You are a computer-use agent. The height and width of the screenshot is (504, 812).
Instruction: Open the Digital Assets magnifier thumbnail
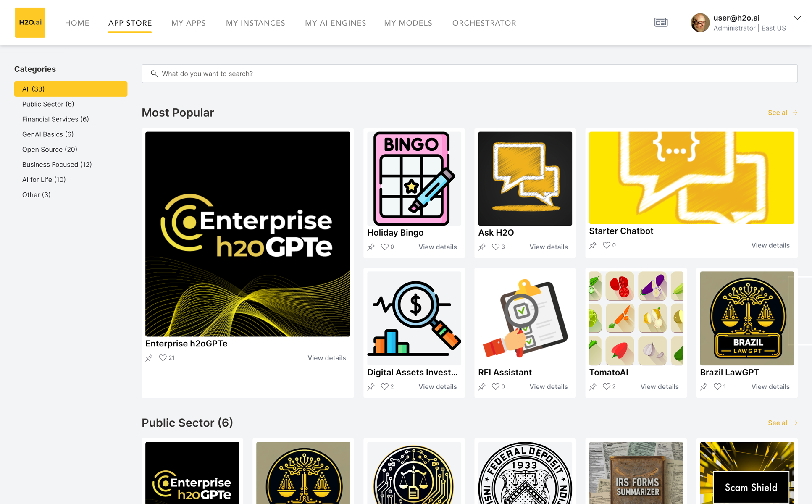414,318
